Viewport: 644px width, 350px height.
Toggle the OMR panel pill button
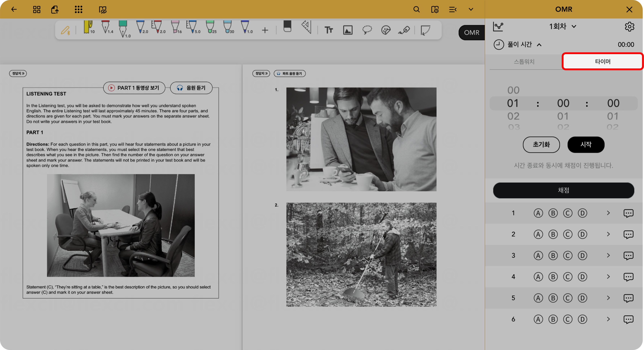471,32
